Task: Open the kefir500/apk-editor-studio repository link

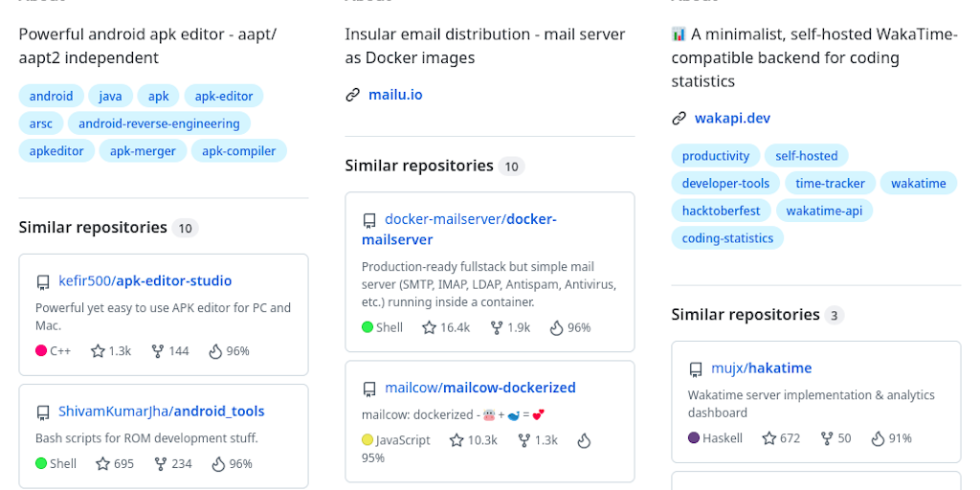Action: (145, 281)
